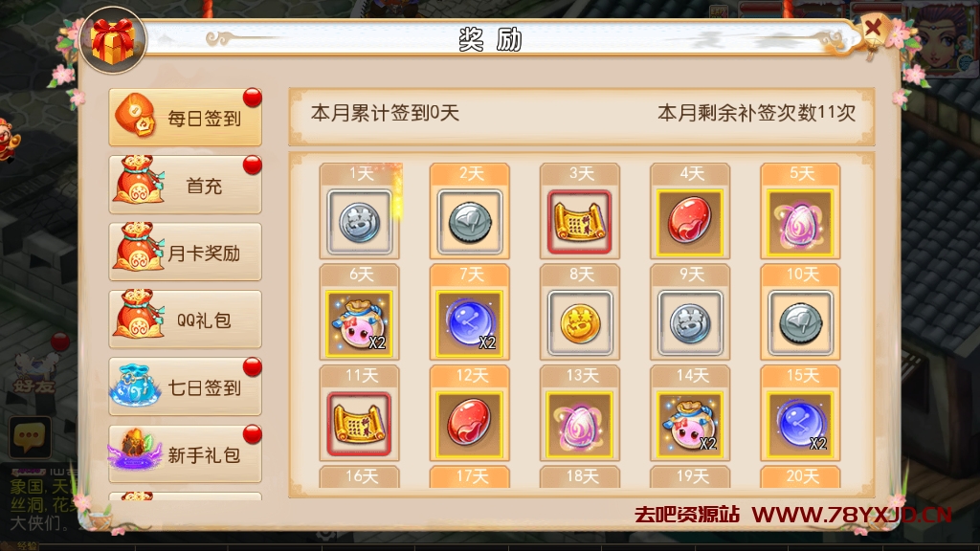Screen dimensions: 980x551
Task: Open the 每日签到 daily sign-in tab
Action: pyautogui.click(x=185, y=118)
